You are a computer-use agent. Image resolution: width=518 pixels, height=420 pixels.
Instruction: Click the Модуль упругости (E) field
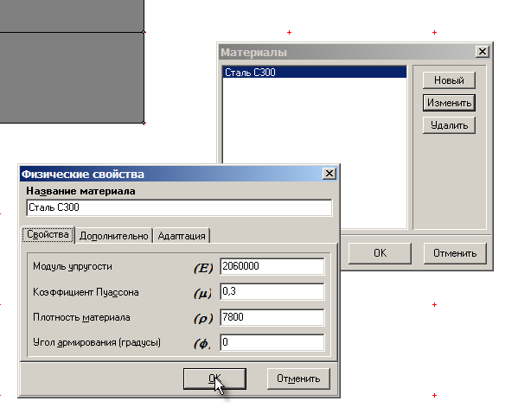pyautogui.click(x=272, y=266)
